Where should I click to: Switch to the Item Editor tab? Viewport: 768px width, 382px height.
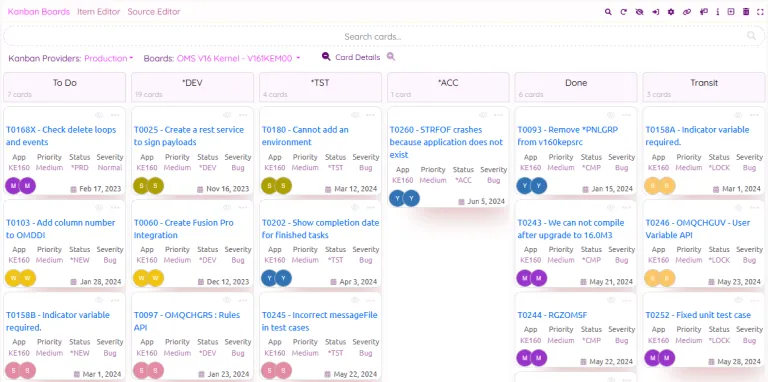[98, 12]
